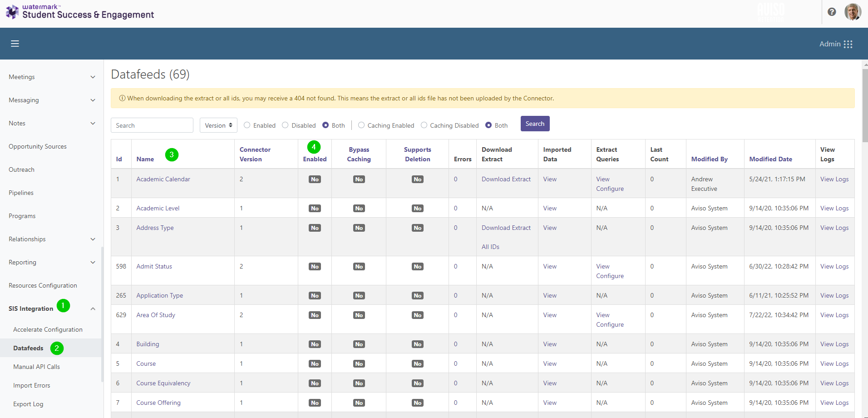The height and width of the screenshot is (418, 868).
Task: Open the Academic Level datafeed
Action: [158, 208]
